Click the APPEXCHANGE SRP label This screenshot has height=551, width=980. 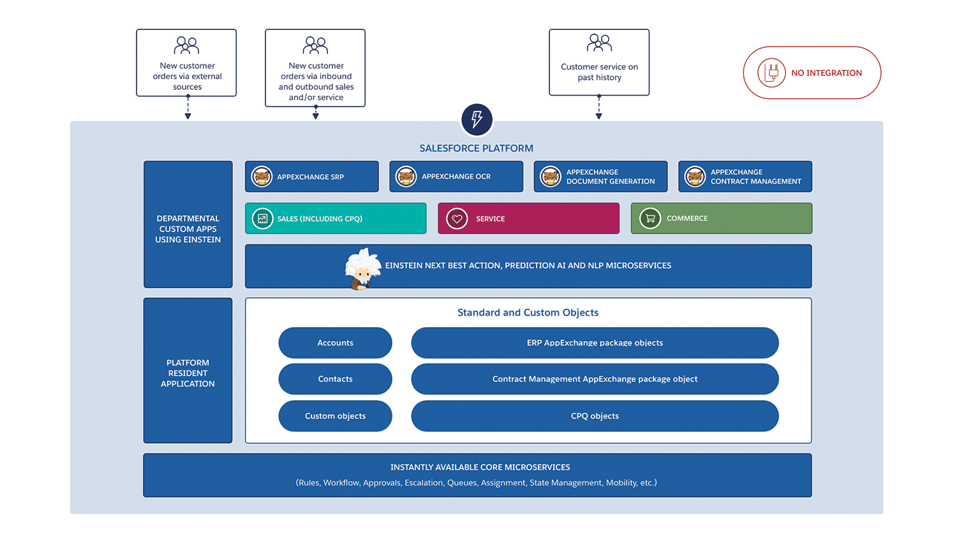(x=310, y=177)
